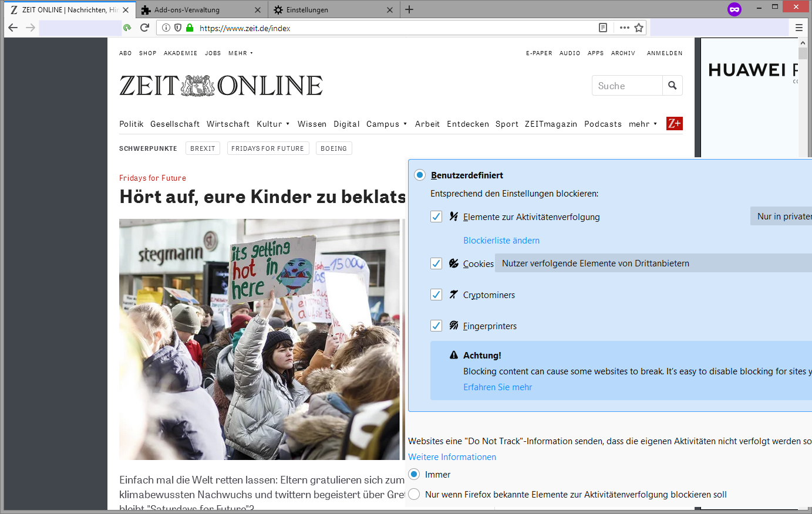The height and width of the screenshot is (514, 812).
Task: Expand the MEHR dropdown in top bar
Action: [241, 53]
